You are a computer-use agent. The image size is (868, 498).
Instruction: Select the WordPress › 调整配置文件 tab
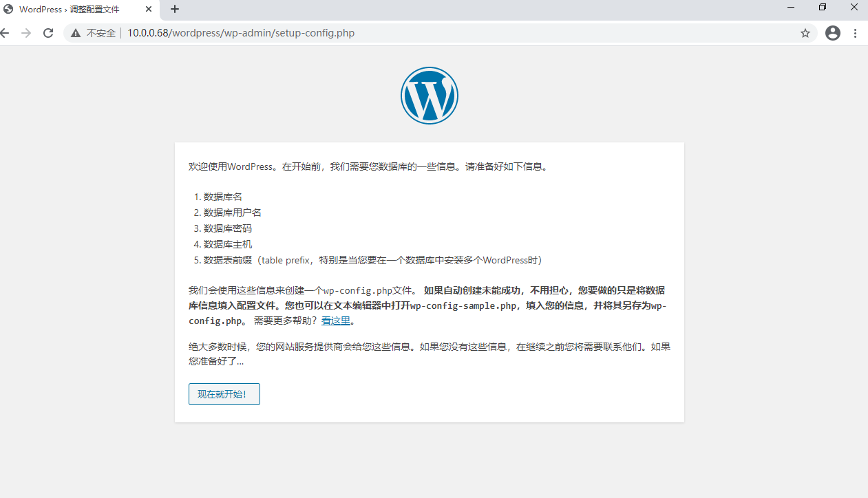(78, 10)
